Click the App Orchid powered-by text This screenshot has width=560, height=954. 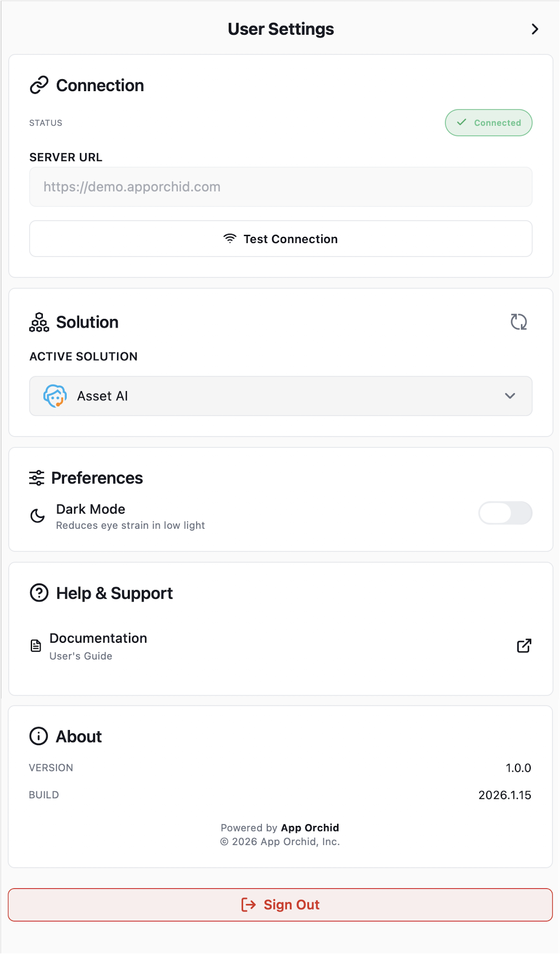[310, 828]
